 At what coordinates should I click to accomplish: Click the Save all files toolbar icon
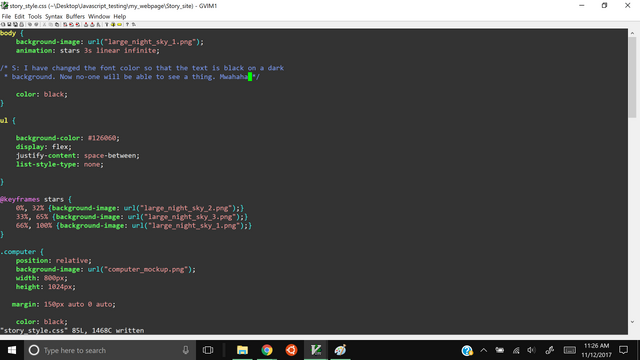[x=16, y=24]
